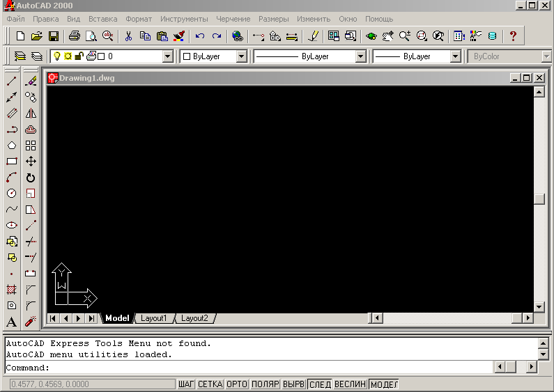554x392 pixels.
Task: Open the Правка menu
Action: pos(46,19)
